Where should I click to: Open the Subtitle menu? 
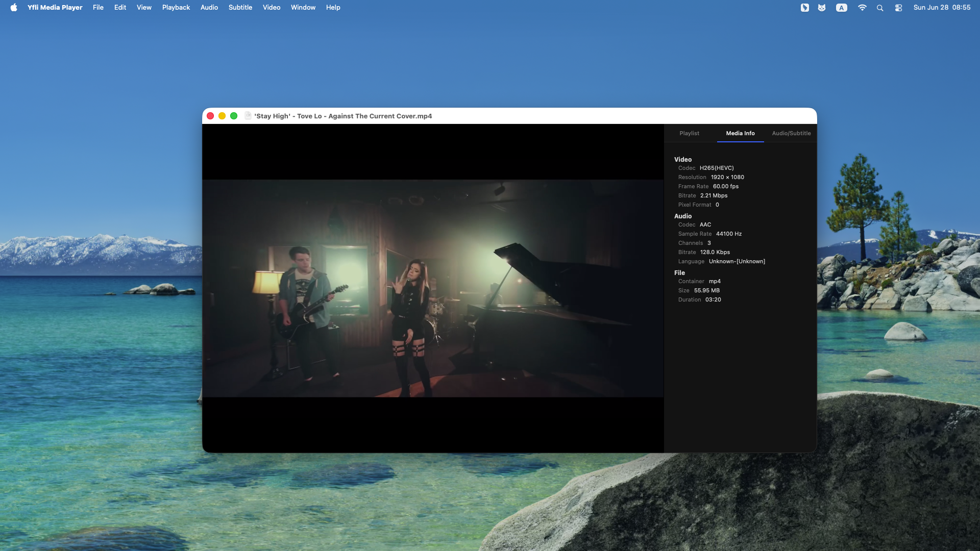pos(240,7)
